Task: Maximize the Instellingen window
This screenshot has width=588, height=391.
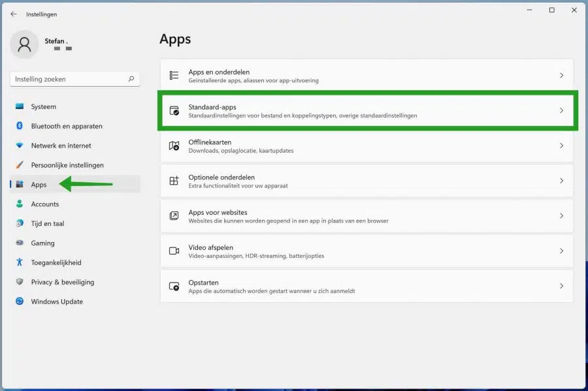Action: point(551,10)
